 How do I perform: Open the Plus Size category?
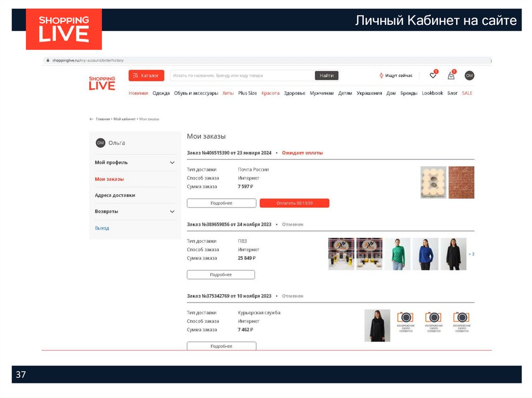(247, 93)
